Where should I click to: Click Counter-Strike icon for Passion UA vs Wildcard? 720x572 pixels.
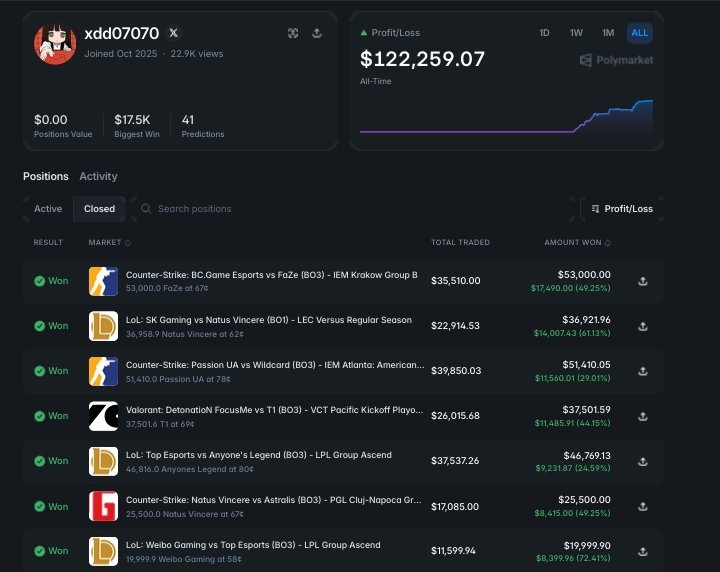coord(103,371)
